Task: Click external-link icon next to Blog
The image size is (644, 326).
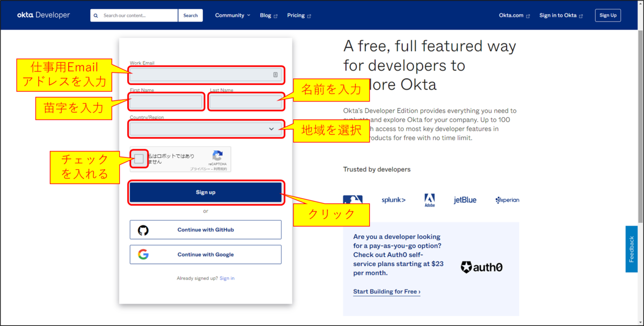Action: [x=276, y=16]
